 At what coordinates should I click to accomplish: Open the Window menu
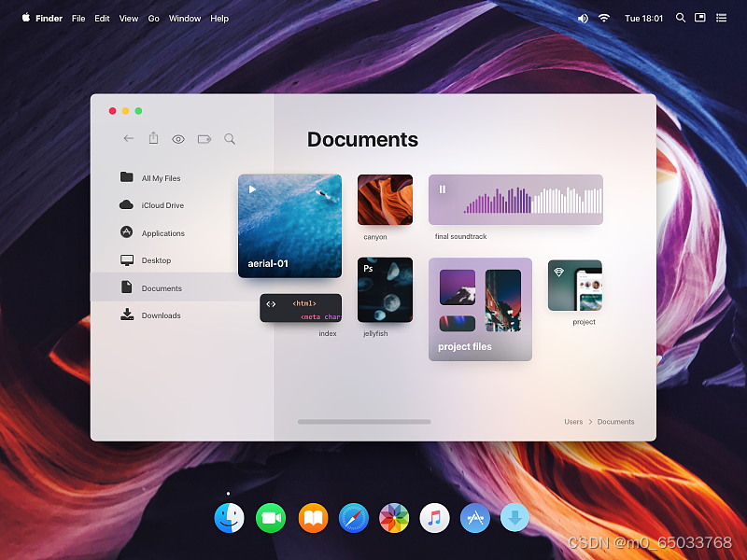[185, 18]
